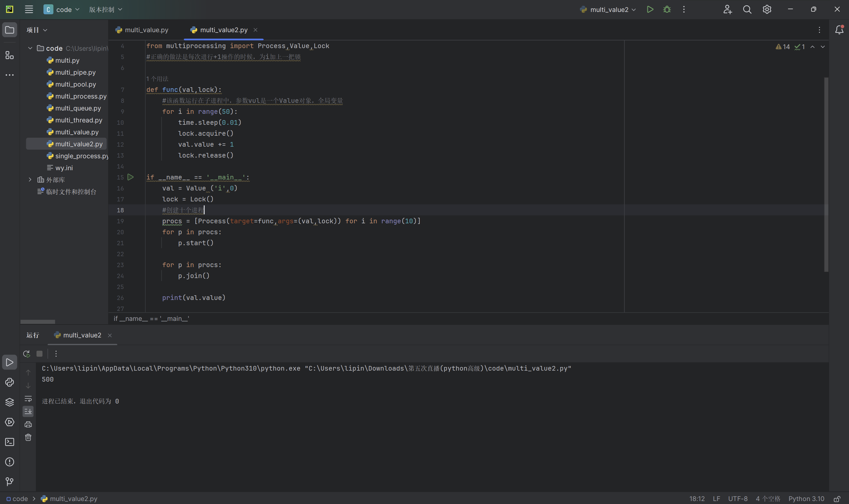Image resolution: width=849 pixels, height=504 pixels.
Task: Click 18:12 line column indicator
Action: click(x=697, y=499)
